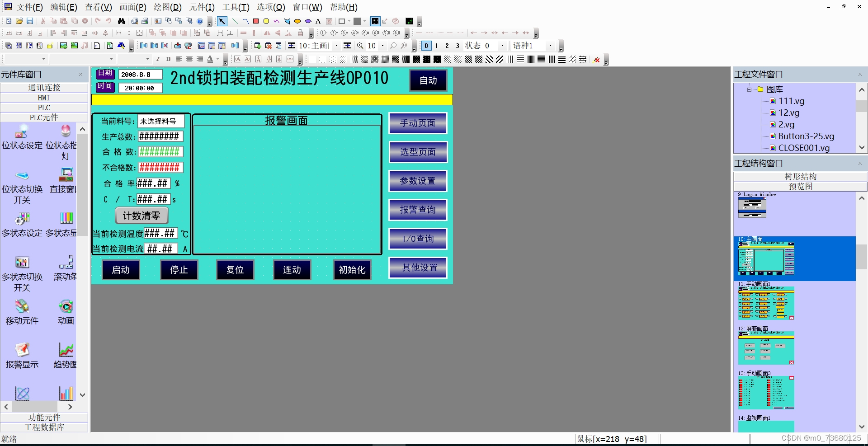Click the 报警查询 button on canvas
Screen dimensions: 868x446
click(x=418, y=210)
